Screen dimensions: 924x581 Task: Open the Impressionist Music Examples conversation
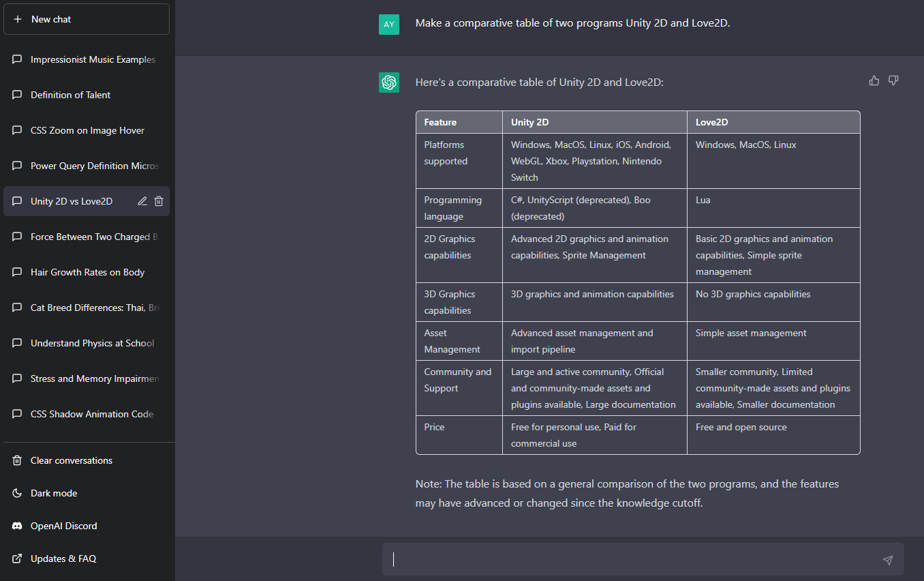87,59
